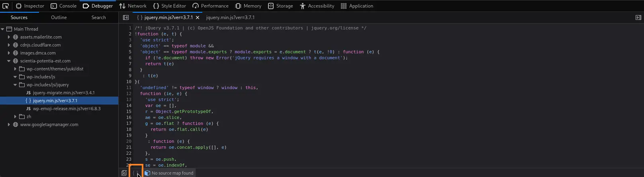Open the Inspector panel
Image resolution: width=644 pixels, height=177 pixels.
30,6
